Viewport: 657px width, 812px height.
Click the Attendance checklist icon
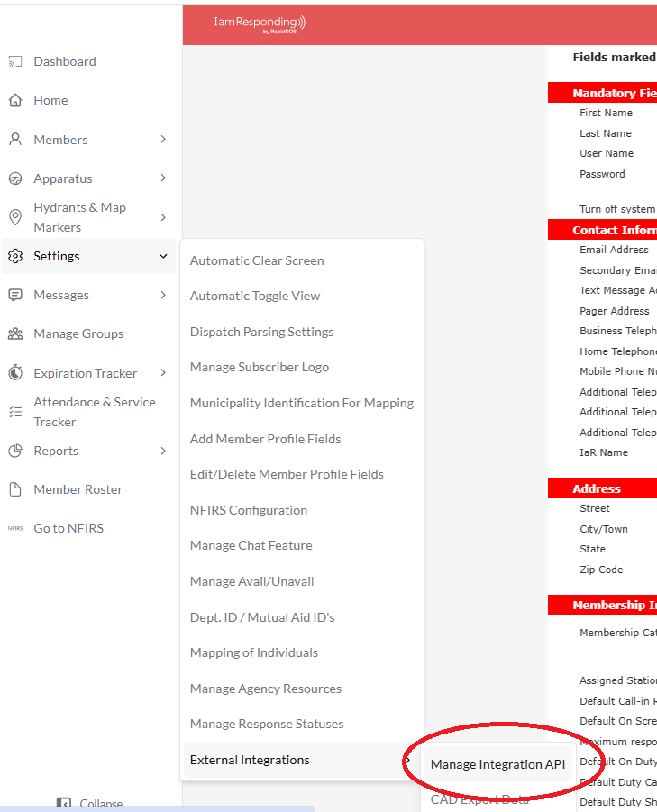15,412
